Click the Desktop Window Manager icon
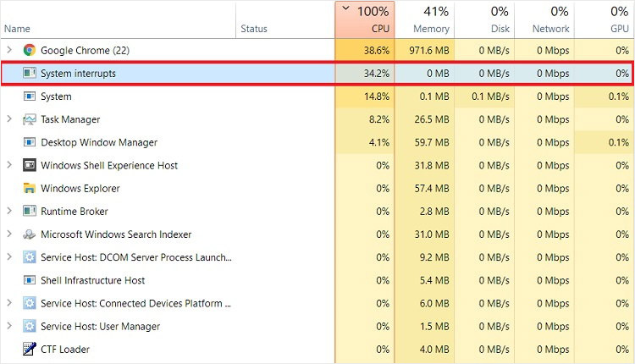The height and width of the screenshot is (364, 635). click(x=30, y=142)
